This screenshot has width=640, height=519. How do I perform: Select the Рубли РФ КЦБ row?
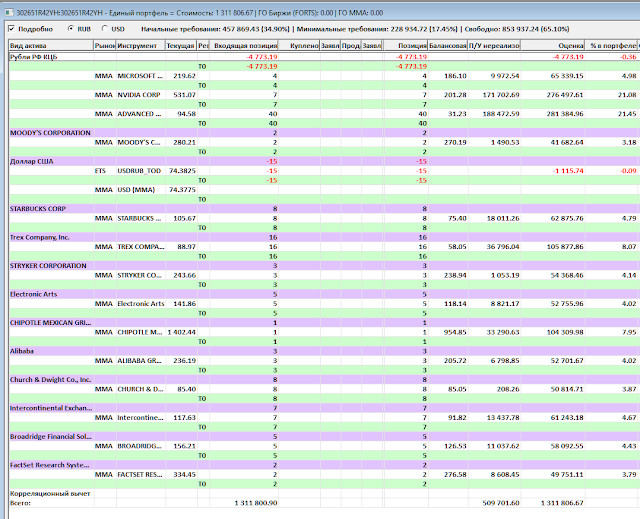(x=322, y=57)
